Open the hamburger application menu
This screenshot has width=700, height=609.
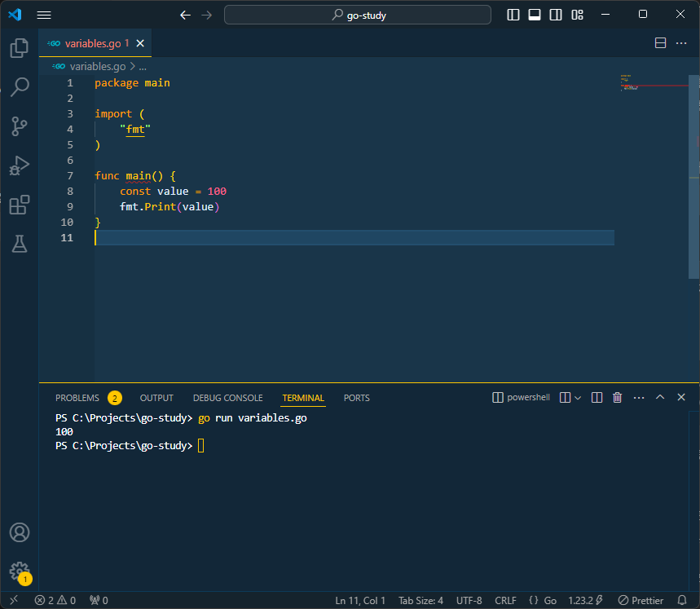[44, 15]
